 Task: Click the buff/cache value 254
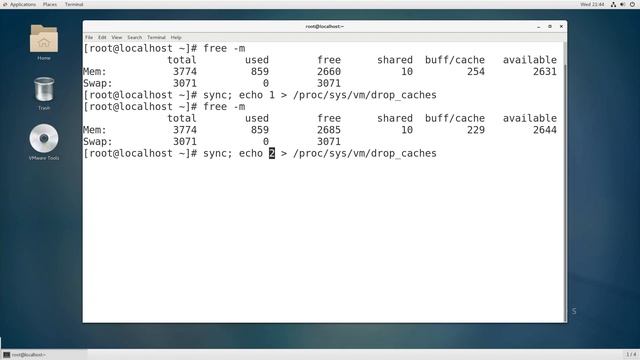[476, 72]
